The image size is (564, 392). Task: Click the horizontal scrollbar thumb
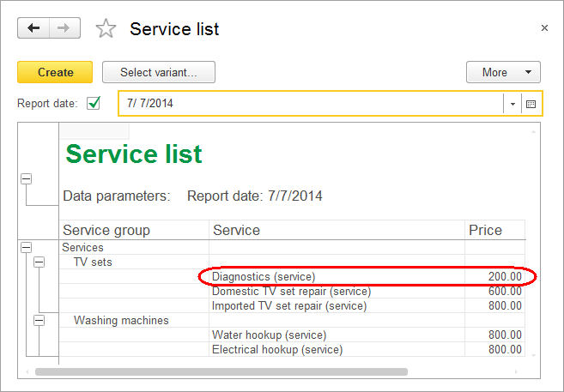(x=221, y=371)
